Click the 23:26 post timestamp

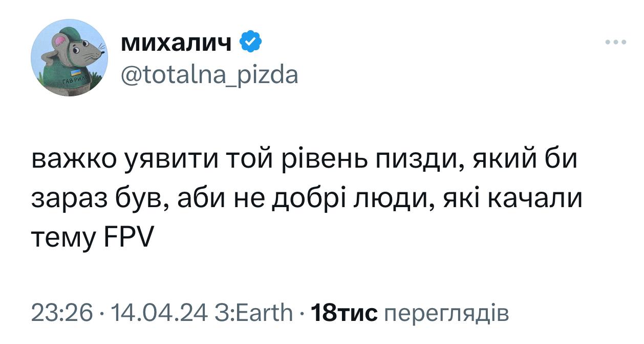[x=62, y=313]
